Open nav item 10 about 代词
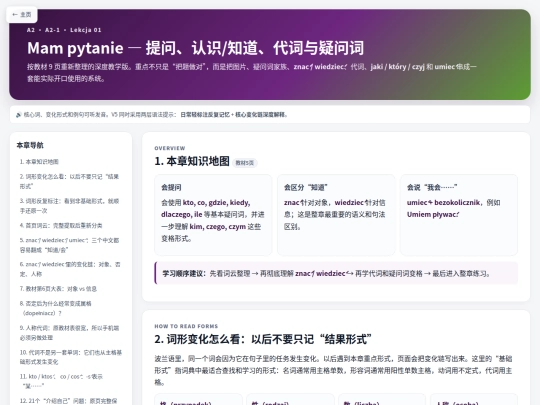 click(x=70, y=357)
